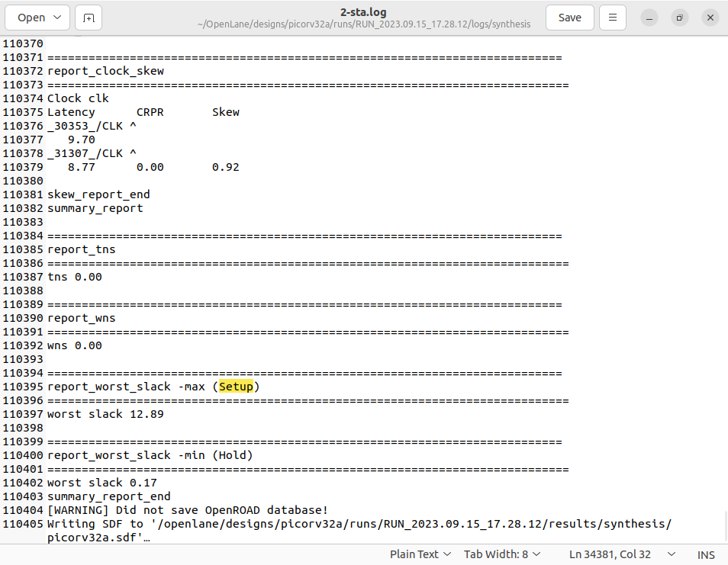Click the report_clock_skew heading text

105,70
